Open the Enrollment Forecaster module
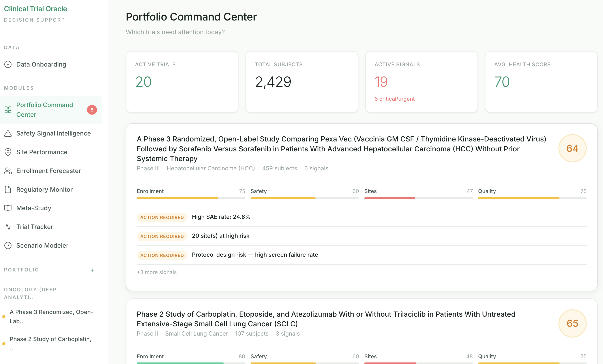The width and height of the screenshot is (603, 364). 51,171
